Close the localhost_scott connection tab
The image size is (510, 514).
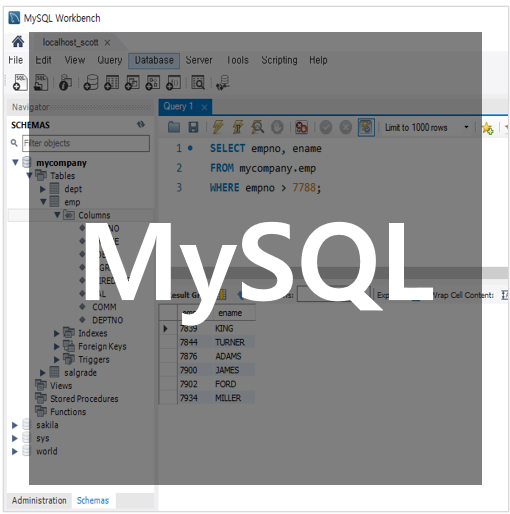pyautogui.click(x=107, y=43)
